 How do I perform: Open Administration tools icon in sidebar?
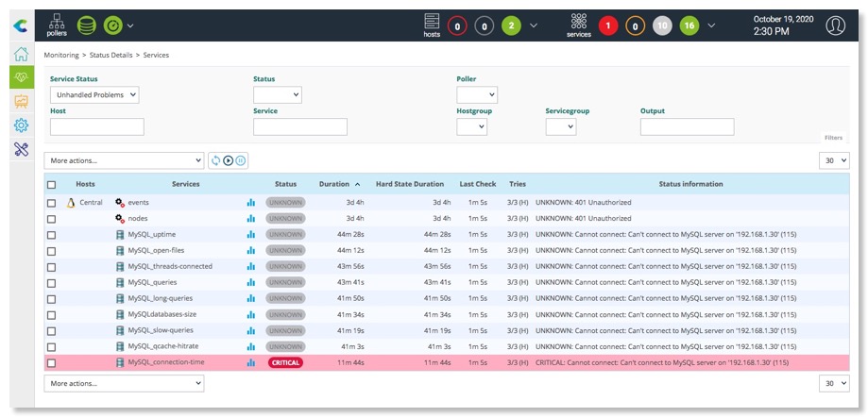21,149
